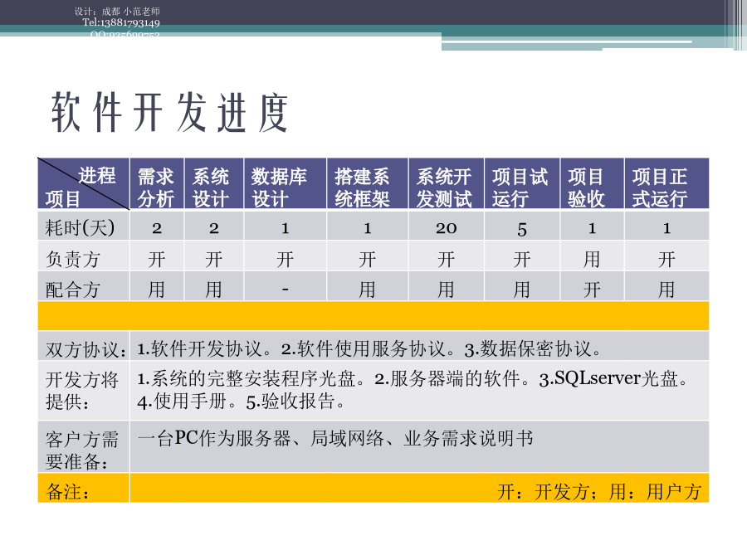747x560 pixels.
Task: Select the 负责方 cell "开" under 数据库设计
Action: pyautogui.click(x=286, y=260)
